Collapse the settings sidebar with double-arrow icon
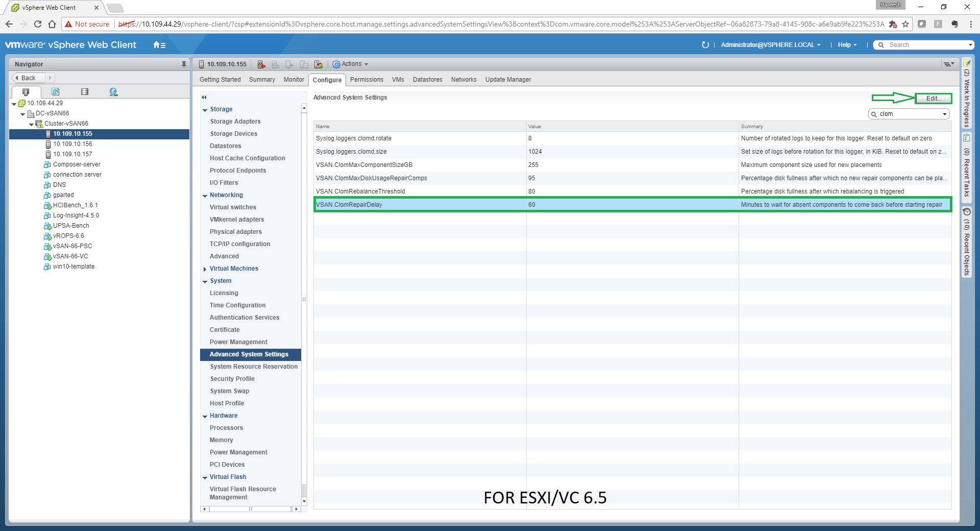Viewport: 980px width, 531px height. [204, 97]
